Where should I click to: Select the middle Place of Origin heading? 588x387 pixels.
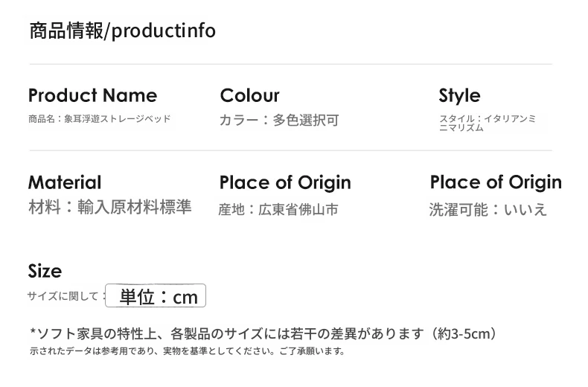pyautogui.click(x=285, y=182)
